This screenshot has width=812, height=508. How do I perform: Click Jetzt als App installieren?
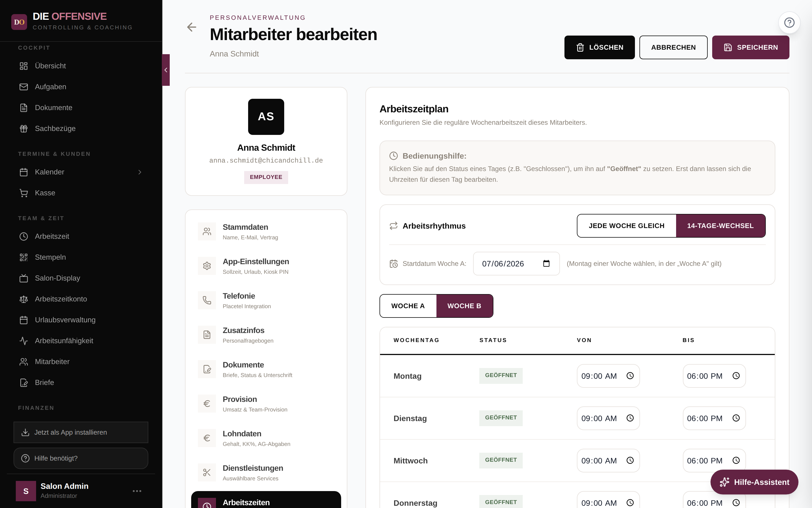[x=81, y=432]
